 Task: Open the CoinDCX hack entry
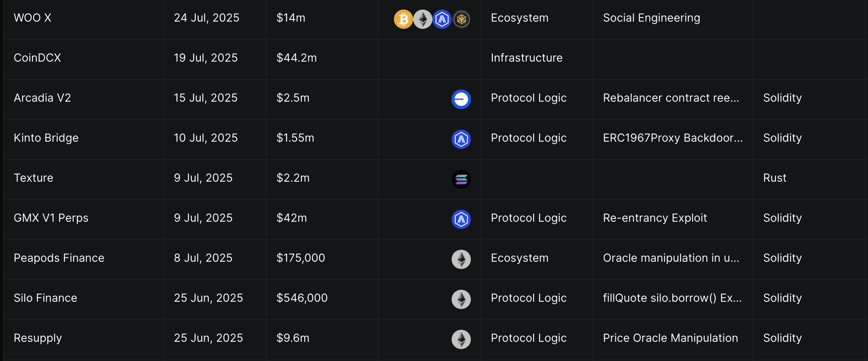pyautogui.click(x=37, y=58)
